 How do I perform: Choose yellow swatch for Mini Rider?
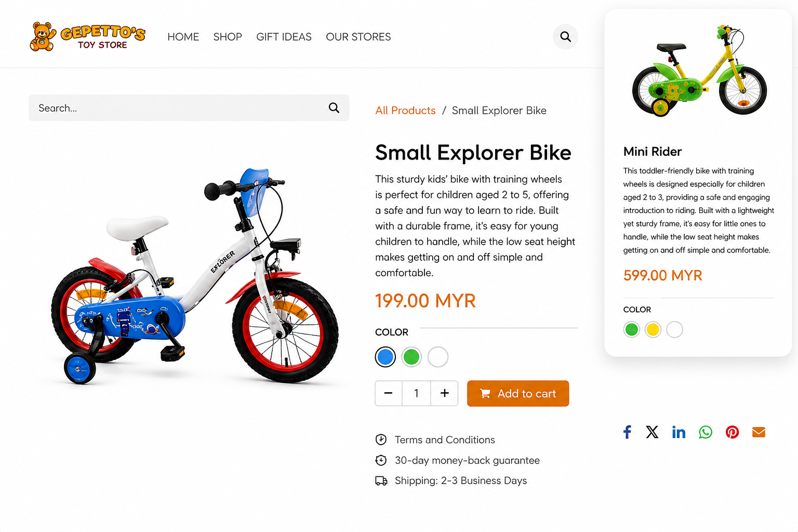653,329
